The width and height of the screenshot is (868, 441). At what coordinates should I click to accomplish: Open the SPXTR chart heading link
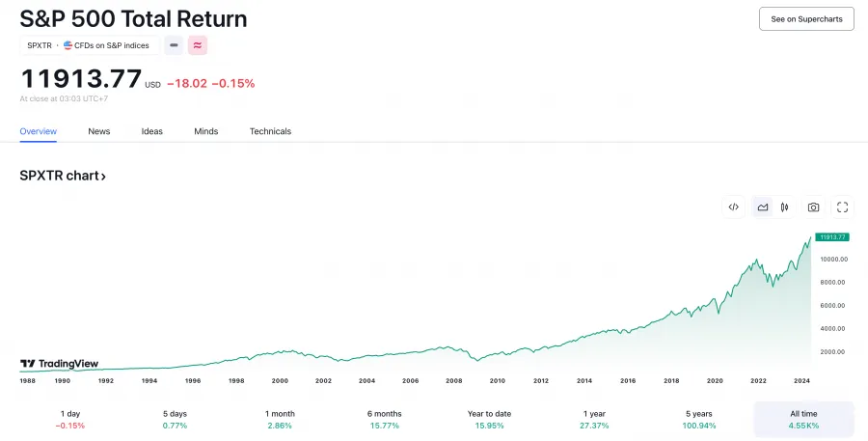(x=63, y=176)
